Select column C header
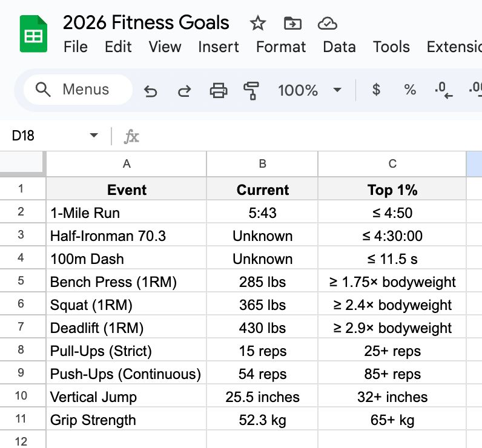482x448 pixels. click(392, 164)
